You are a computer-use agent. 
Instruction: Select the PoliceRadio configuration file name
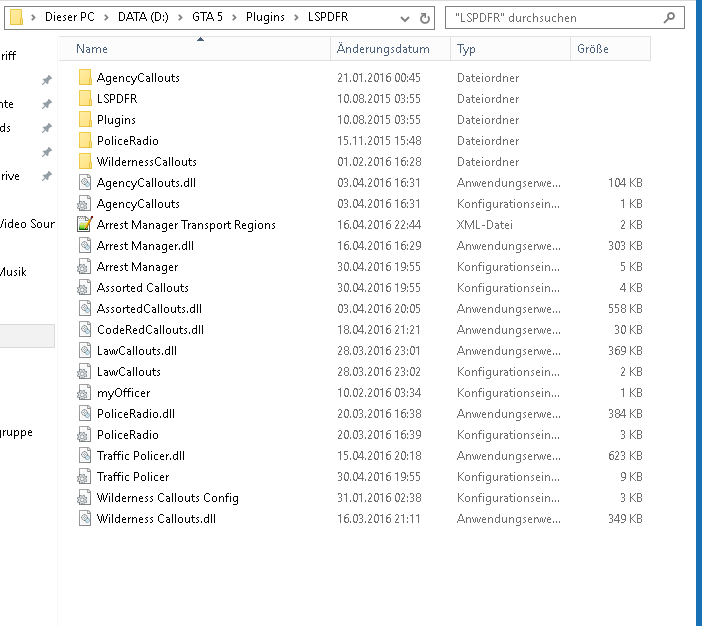point(128,435)
